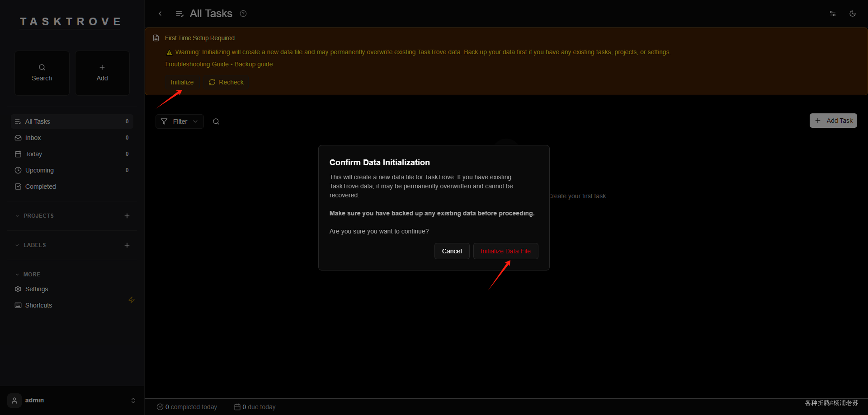This screenshot has height=415, width=868.
Task: Click the lightning bolt icon in sidebar
Action: click(x=132, y=300)
